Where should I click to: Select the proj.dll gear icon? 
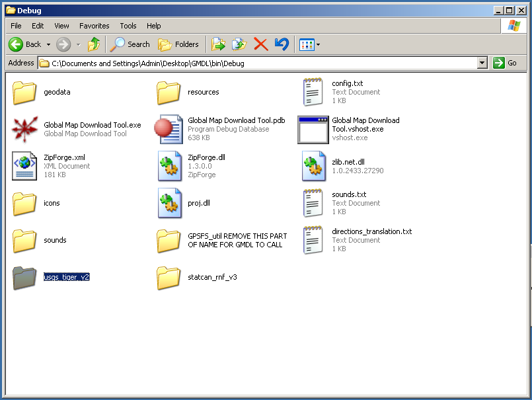(170, 203)
